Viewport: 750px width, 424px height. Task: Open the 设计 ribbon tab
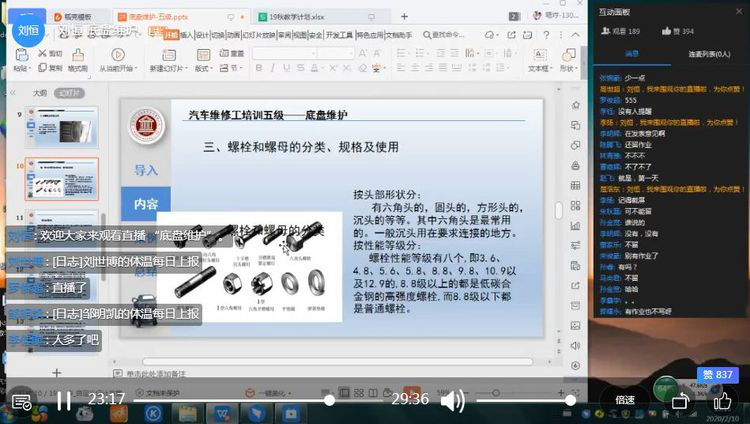202,35
